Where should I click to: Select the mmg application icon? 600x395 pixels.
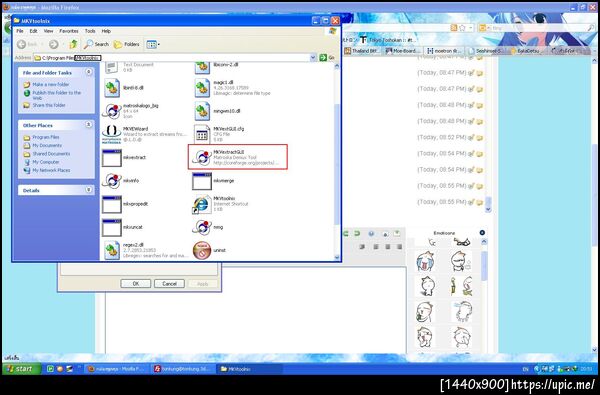[x=208, y=227]
